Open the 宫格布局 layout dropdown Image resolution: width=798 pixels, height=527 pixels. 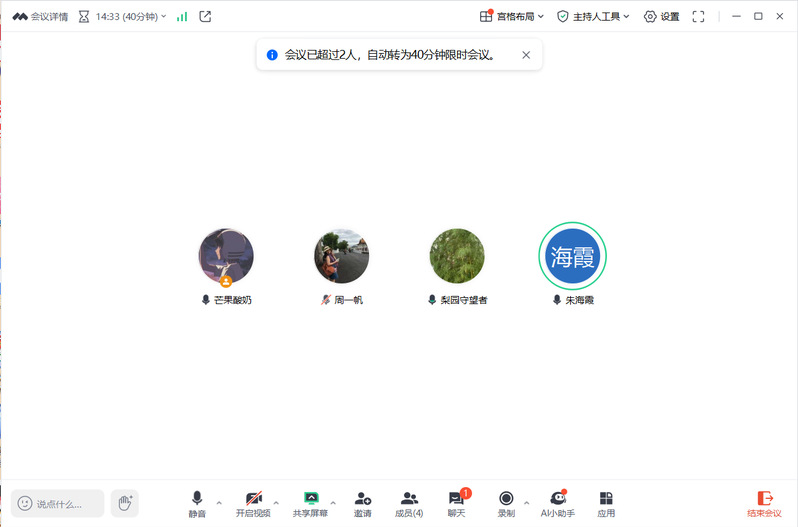[512, 16]
